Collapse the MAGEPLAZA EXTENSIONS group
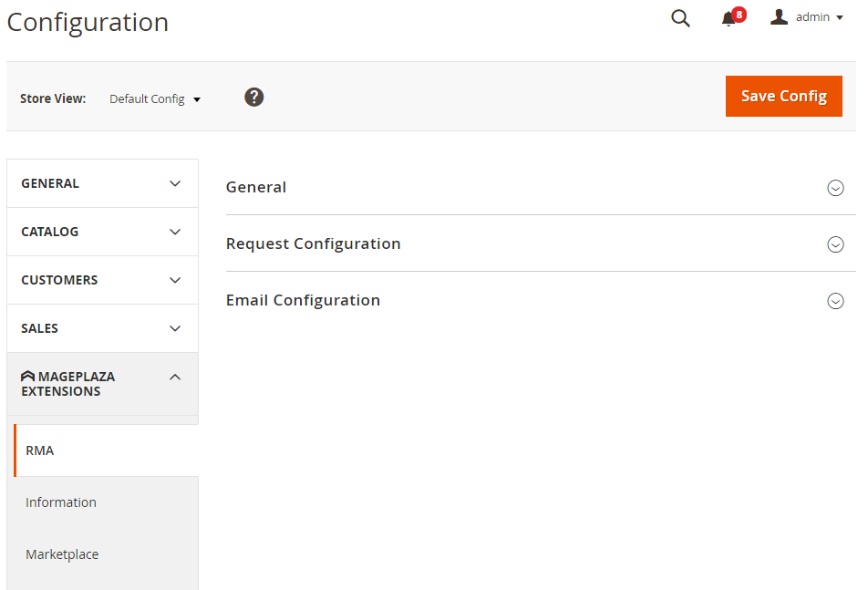Image resolution: width=868 pixels, height=590 pixels. click(x=175, y=378)
